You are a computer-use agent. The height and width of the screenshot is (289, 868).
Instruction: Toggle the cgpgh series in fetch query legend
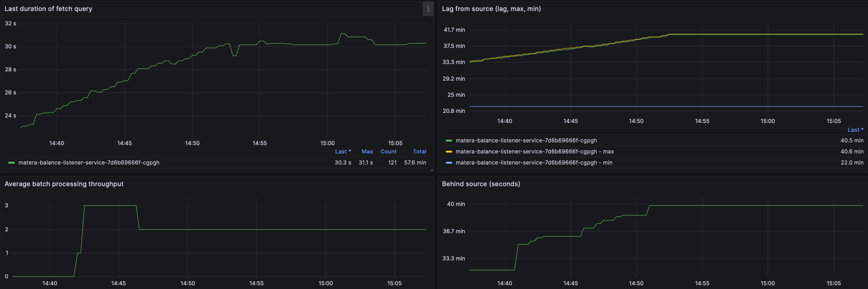(89, 163)
